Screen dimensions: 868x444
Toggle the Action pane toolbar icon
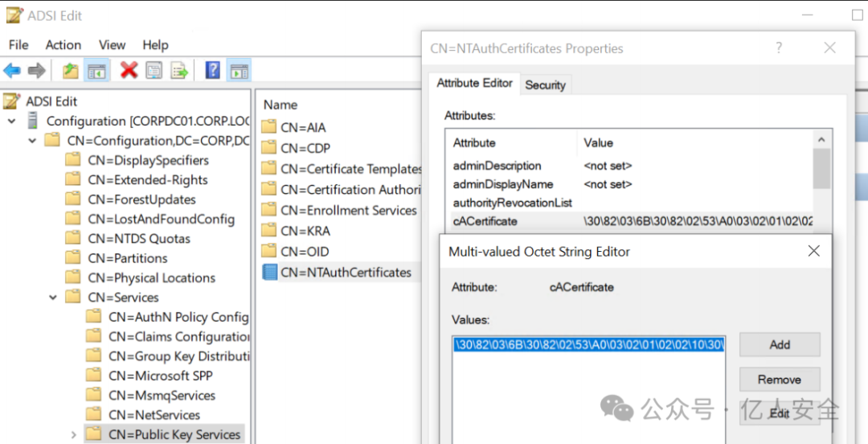point(240,71)
